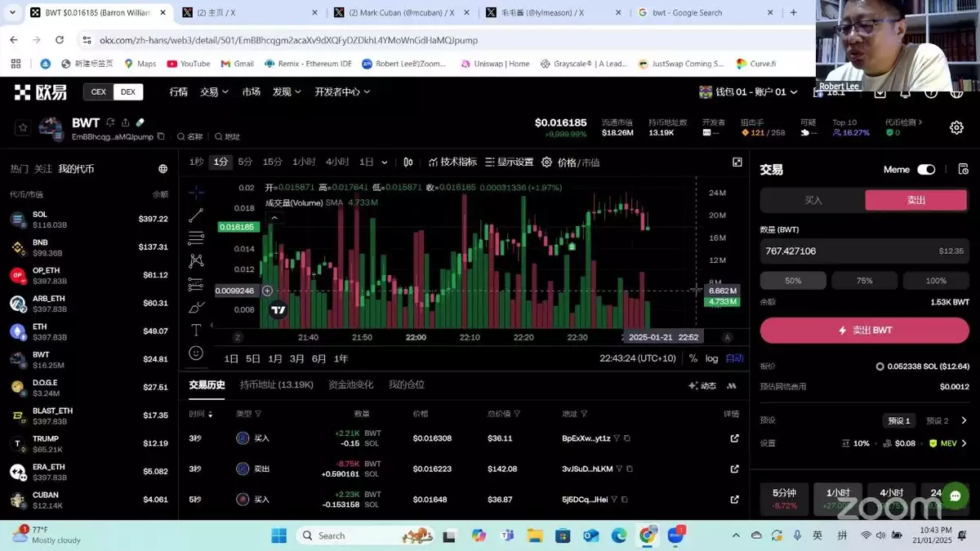Screen dimensions: 980x551
Task: Expand chart to fullscreen
Action: [737, 162]
